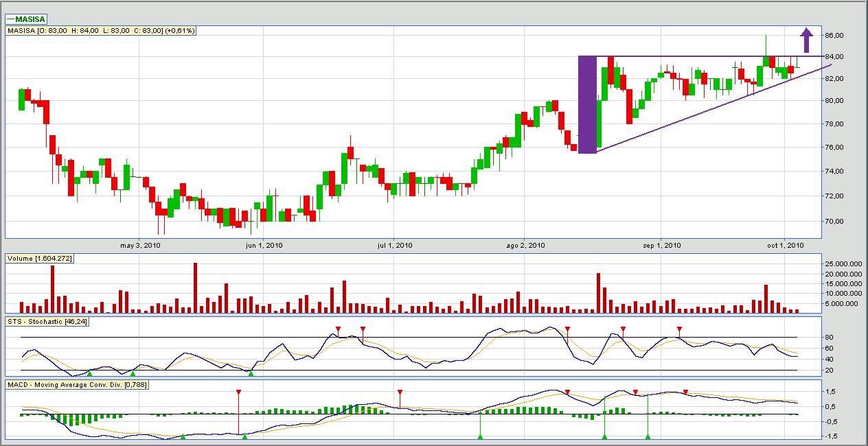
Task: Select the leftmost green marker in MACD panel
Action: pyautogui.click(x=183, y=436)
